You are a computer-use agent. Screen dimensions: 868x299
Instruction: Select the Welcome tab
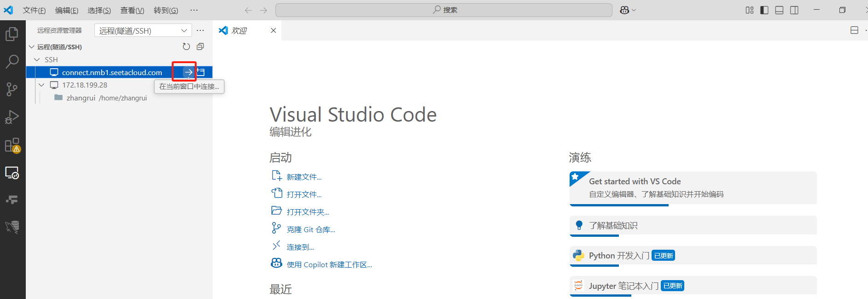[x=247, y=30]
